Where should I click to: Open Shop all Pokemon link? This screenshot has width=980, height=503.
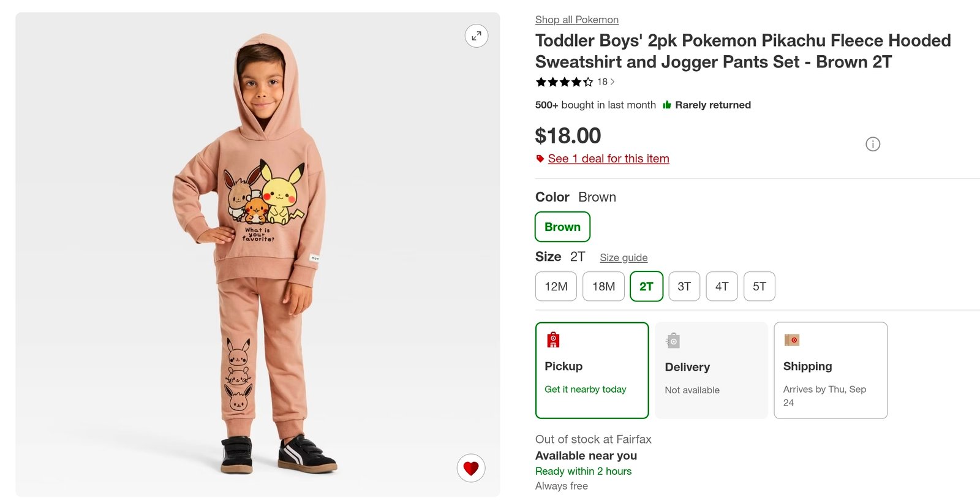[x=577, y=20]
